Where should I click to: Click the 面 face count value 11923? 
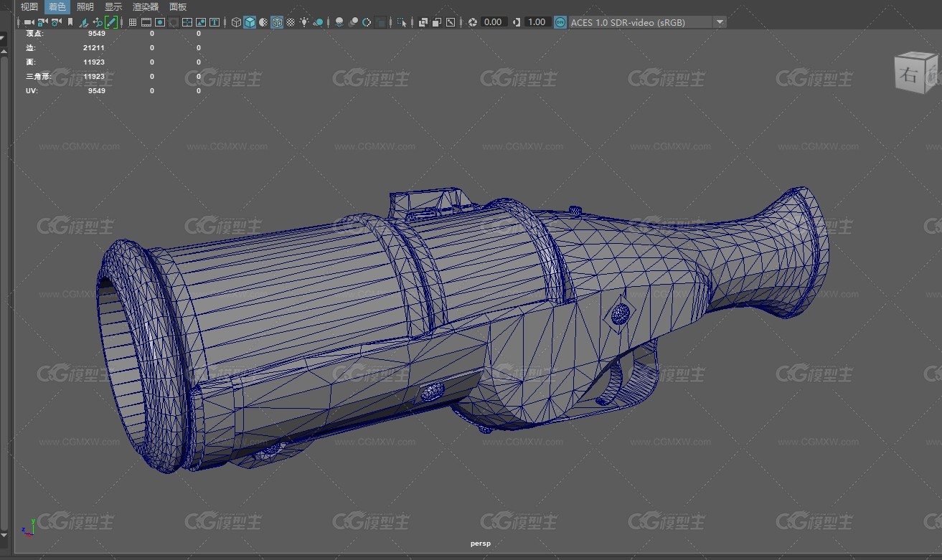[x=94, y=62]
